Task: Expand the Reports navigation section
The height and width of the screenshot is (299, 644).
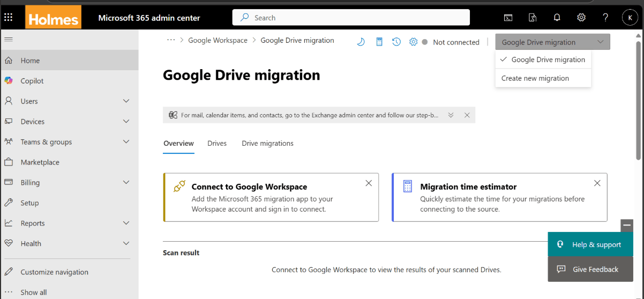Action: pyautogui.click(x=126, y=223)
